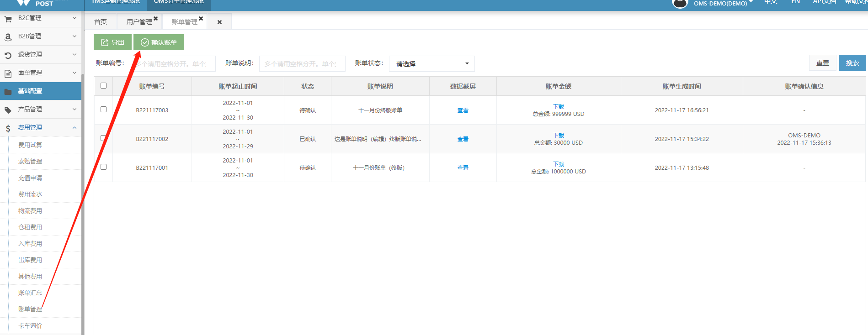Switch language to EN

coord(796,2)
